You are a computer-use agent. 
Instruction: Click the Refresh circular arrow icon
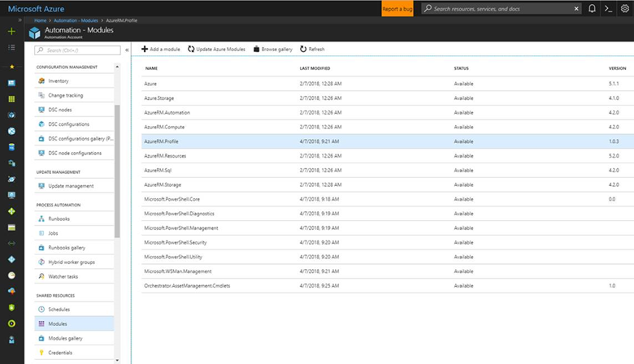[303, 49]
